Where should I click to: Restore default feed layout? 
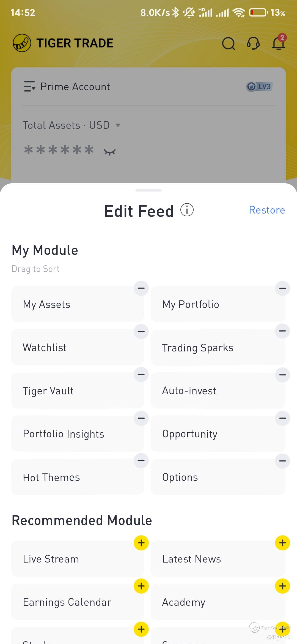267,210
